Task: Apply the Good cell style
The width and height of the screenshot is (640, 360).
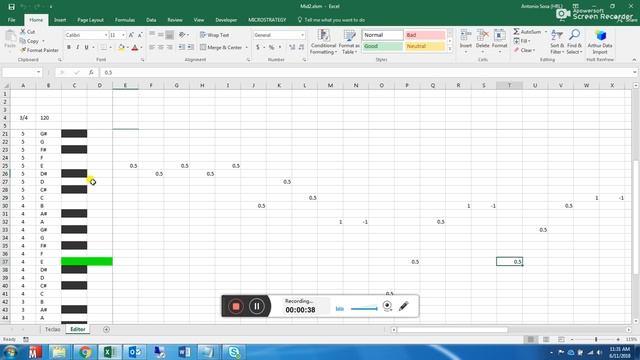Action: point(382,46)
